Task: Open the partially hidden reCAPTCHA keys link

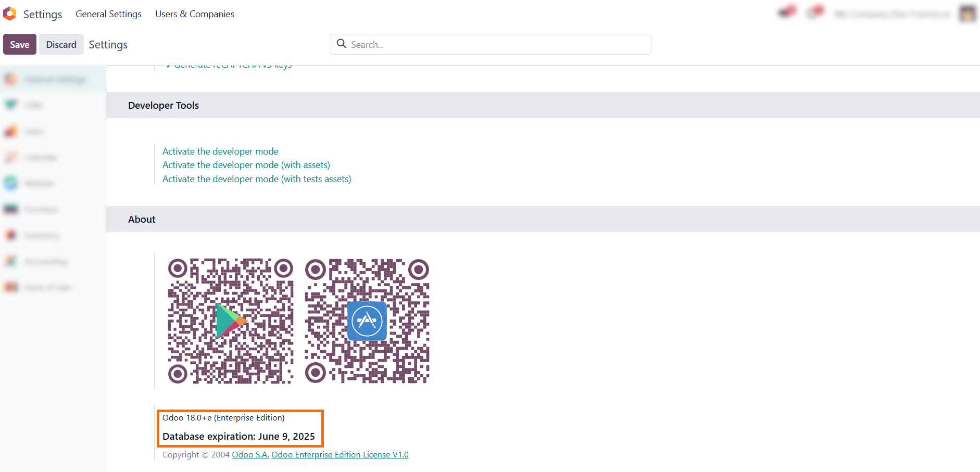Action: pyautogui.click(x=229, y=67)
